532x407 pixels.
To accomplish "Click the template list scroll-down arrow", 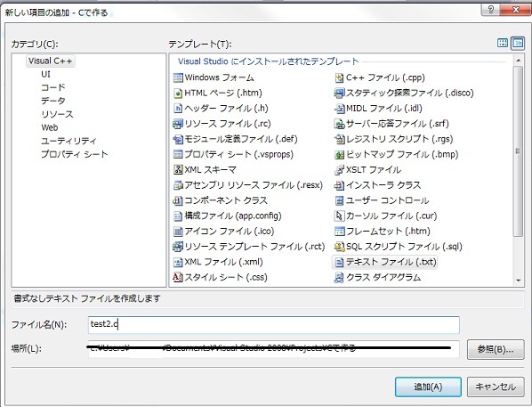I will point(518,281).
